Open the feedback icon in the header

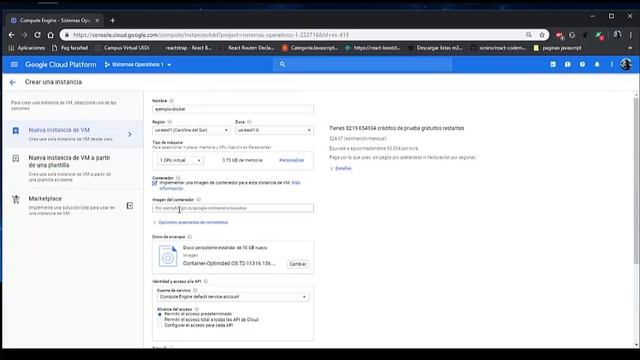567,64
